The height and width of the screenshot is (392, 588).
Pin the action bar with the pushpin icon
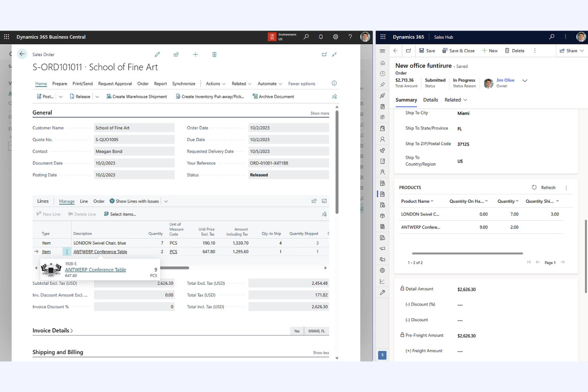click(334, 96)
